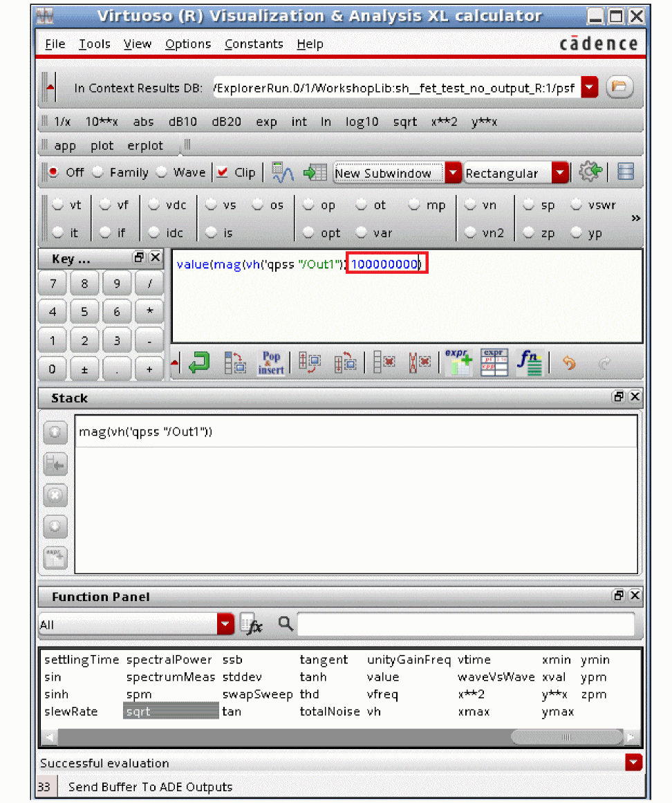This screenshot has height=803, width=672.
Task: Click the undo arrow icon
Action: (568, 363)
